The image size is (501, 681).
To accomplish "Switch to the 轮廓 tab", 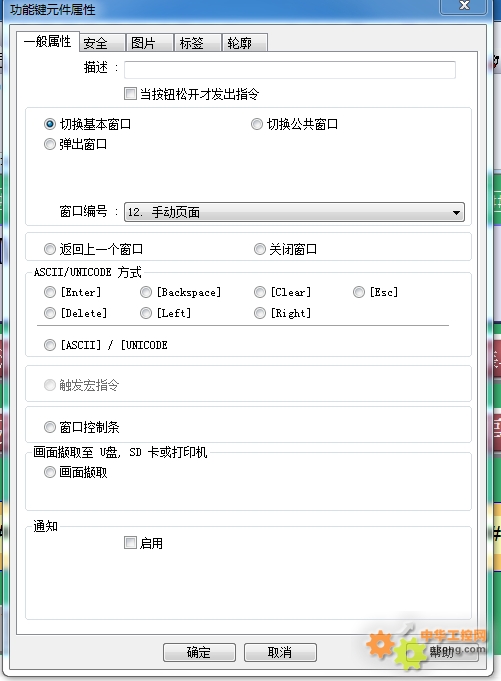I will pos(245,43).
